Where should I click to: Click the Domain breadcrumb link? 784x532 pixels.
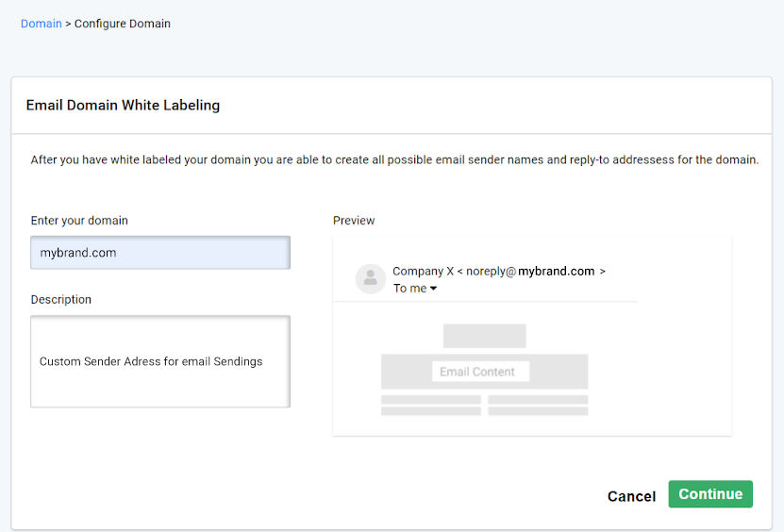pos(41,24)
